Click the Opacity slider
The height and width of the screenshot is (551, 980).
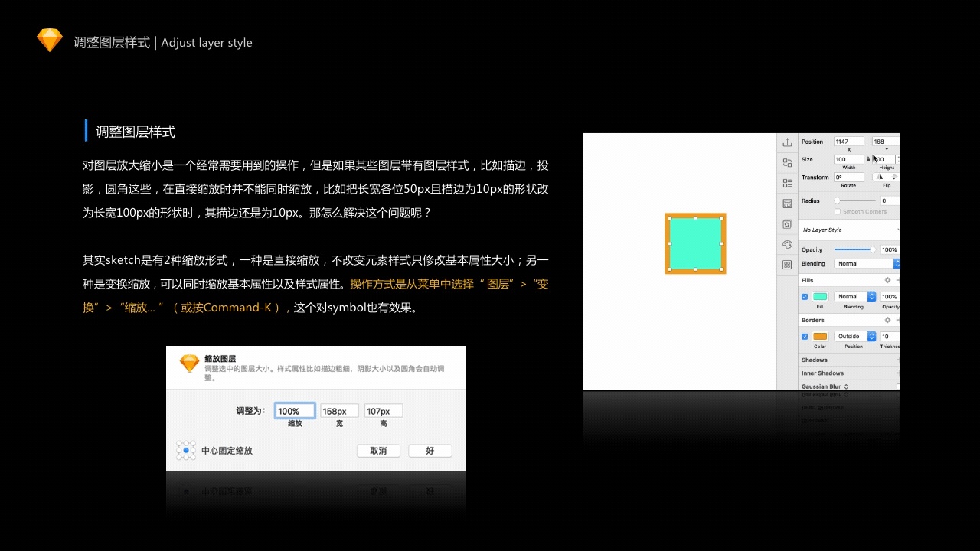coord(854,249)
